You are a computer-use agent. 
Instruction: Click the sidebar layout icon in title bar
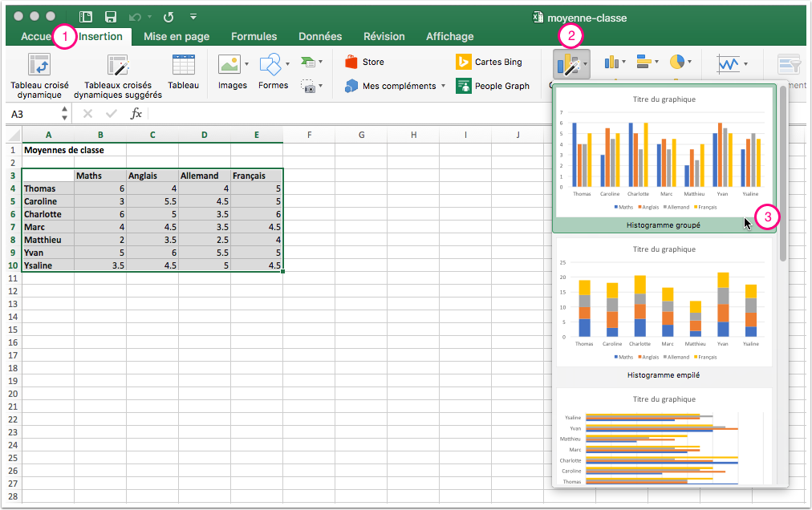point(85,17)
